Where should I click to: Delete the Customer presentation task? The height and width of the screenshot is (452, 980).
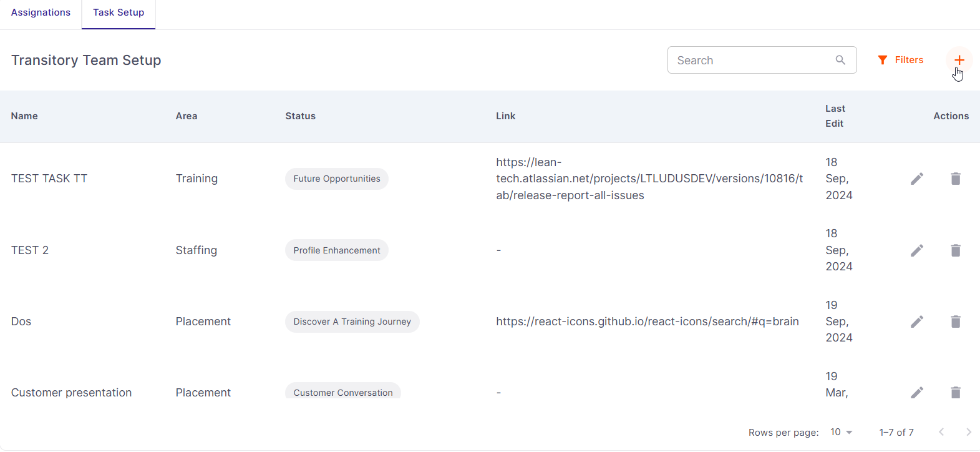coord(955,392)
